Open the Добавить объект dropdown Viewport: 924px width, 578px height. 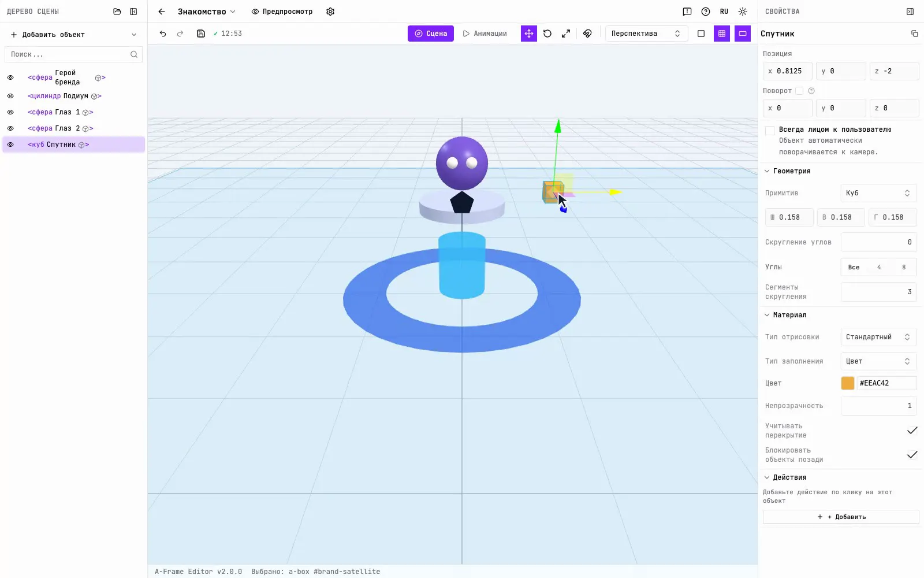(x=74, y=35)
